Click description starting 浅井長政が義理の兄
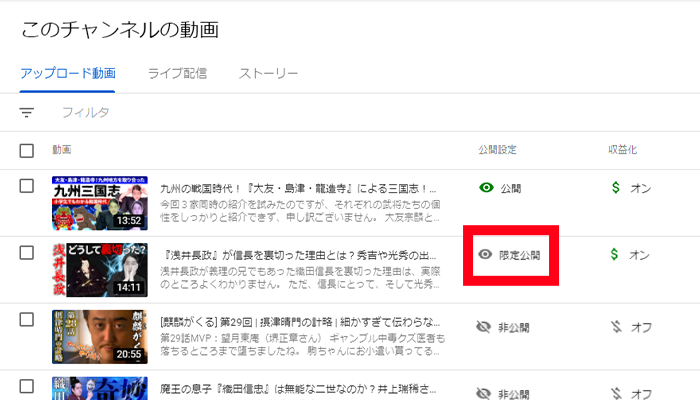700x400 pixels. (300, 278)
